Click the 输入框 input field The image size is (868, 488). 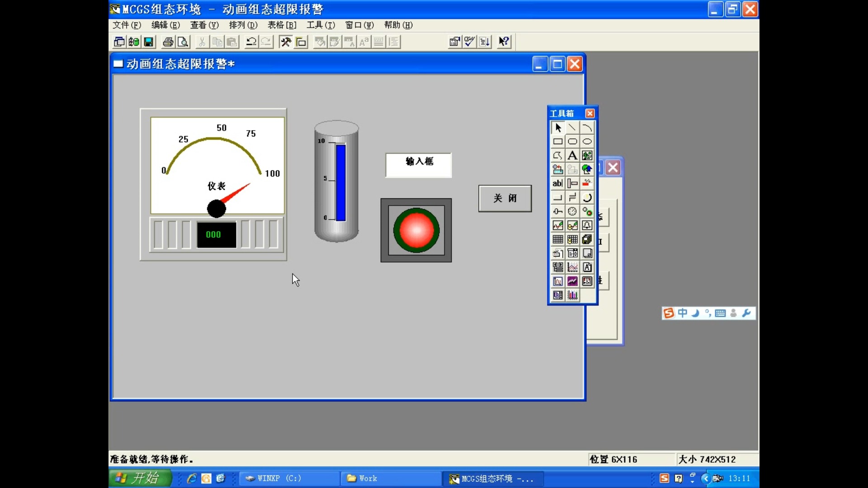(x=418, y=165)
